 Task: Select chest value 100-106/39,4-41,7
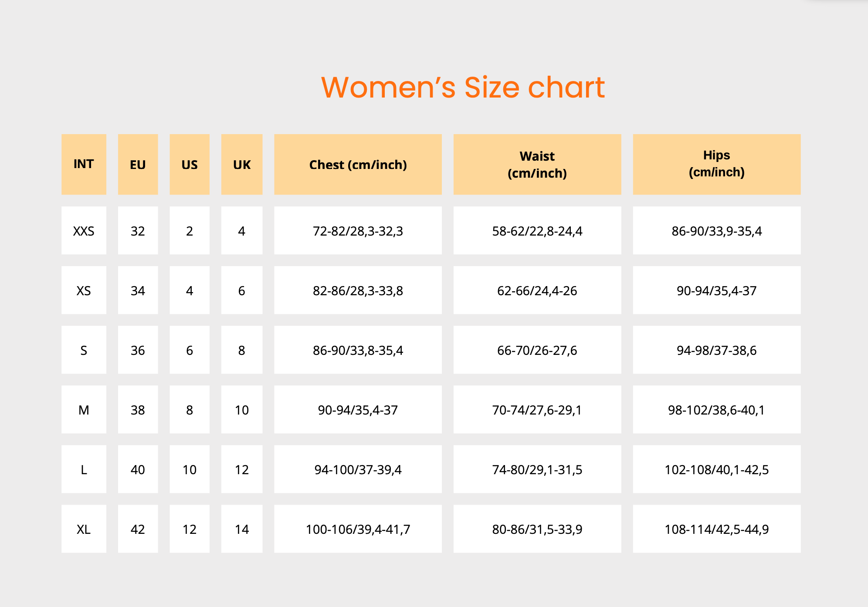358,529
